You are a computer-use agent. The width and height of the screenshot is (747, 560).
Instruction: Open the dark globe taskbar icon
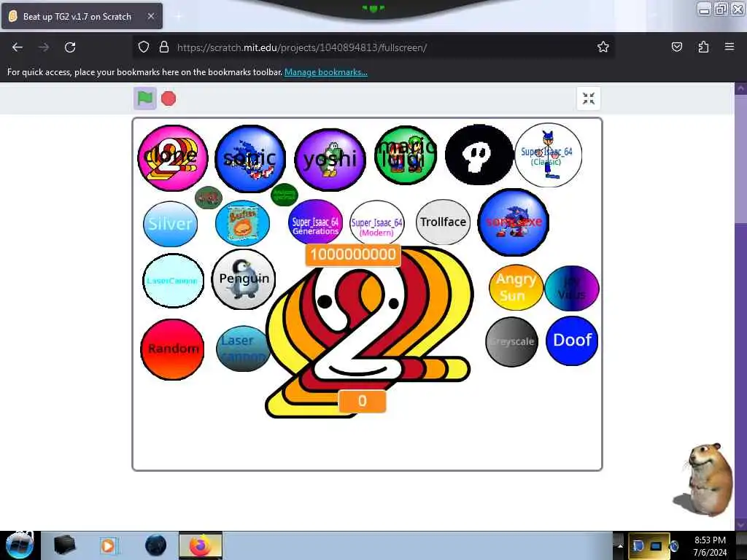156,545
